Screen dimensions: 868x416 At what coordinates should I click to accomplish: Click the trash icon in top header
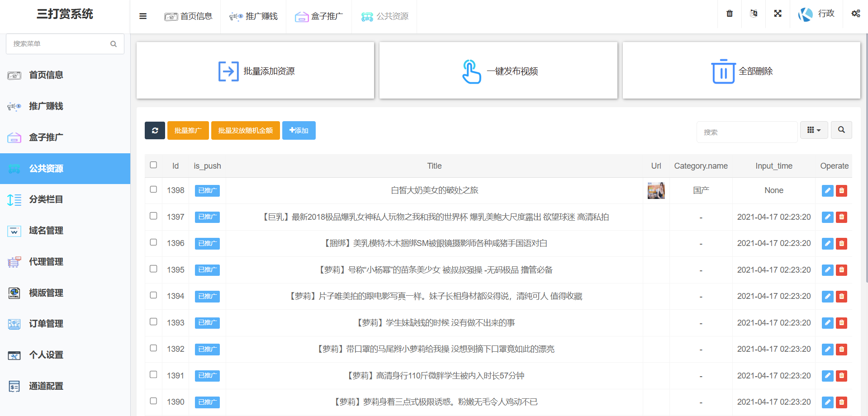(x=729, y=14)
